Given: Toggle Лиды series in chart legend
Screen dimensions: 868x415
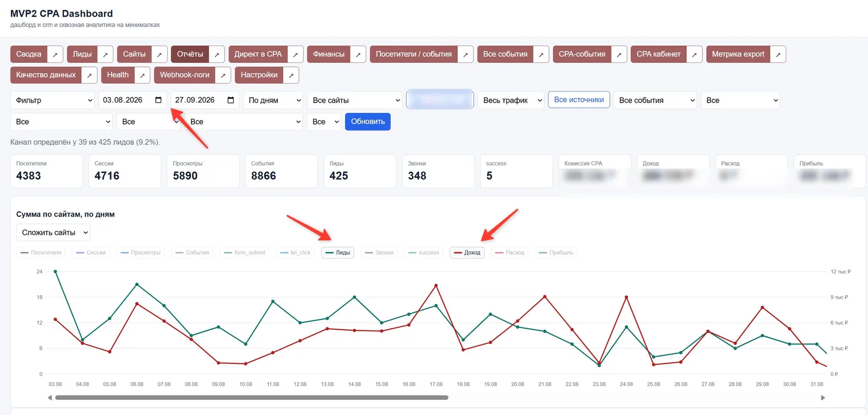Looking at the screenshot, I should 337,252.
